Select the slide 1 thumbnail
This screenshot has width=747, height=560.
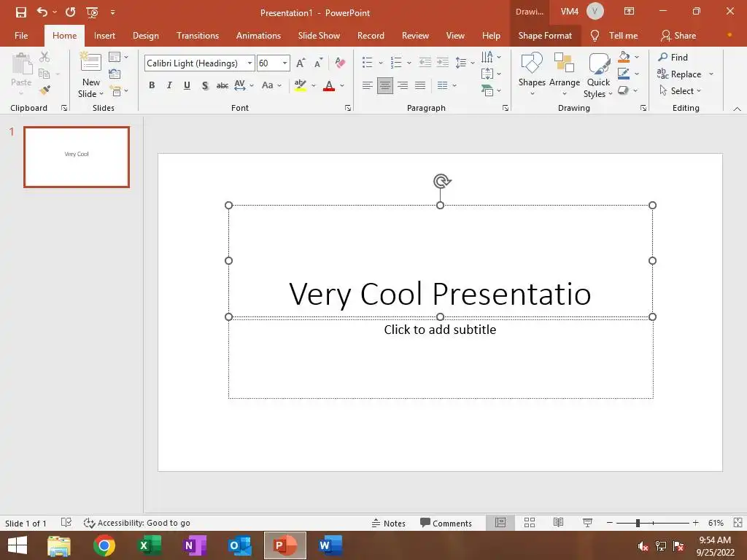pos(77,157)
